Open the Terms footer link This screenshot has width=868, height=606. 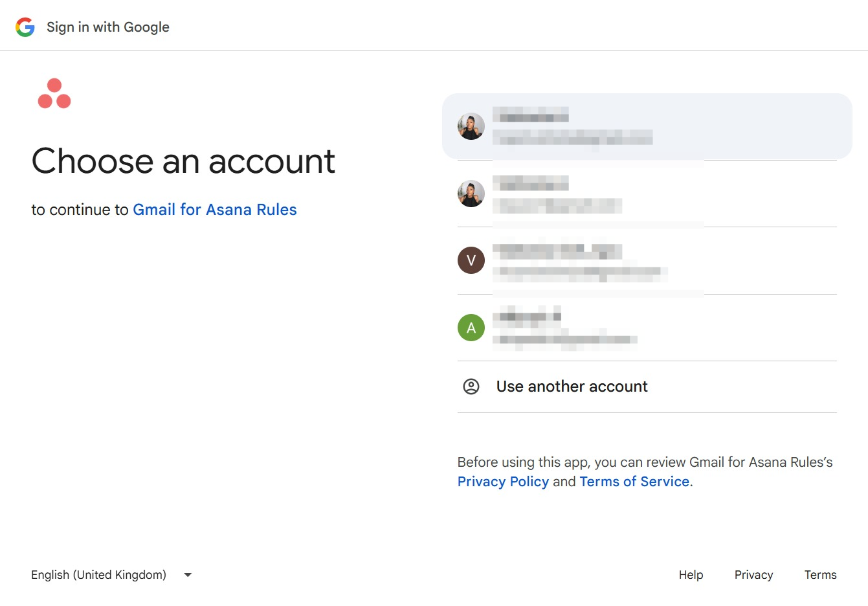pos(820,575)
